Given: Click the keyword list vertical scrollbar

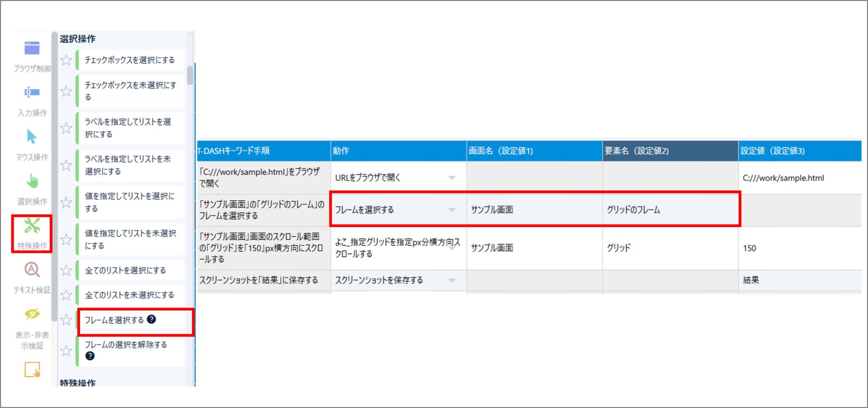Looking at the screenshot, I should pyautogui.click(x=190, y=75).
